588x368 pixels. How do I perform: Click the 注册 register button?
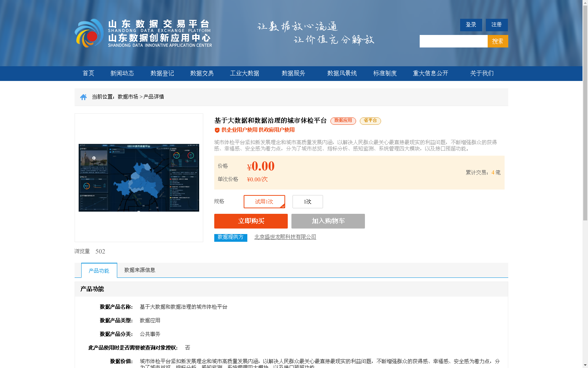click(496, 25)
